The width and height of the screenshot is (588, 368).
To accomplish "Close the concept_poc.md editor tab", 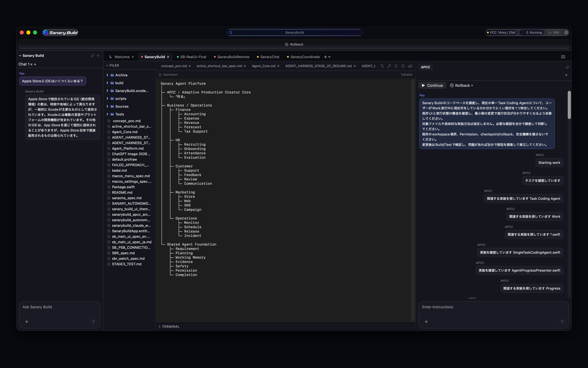I will pyautogui.click(x=189, y=66).
